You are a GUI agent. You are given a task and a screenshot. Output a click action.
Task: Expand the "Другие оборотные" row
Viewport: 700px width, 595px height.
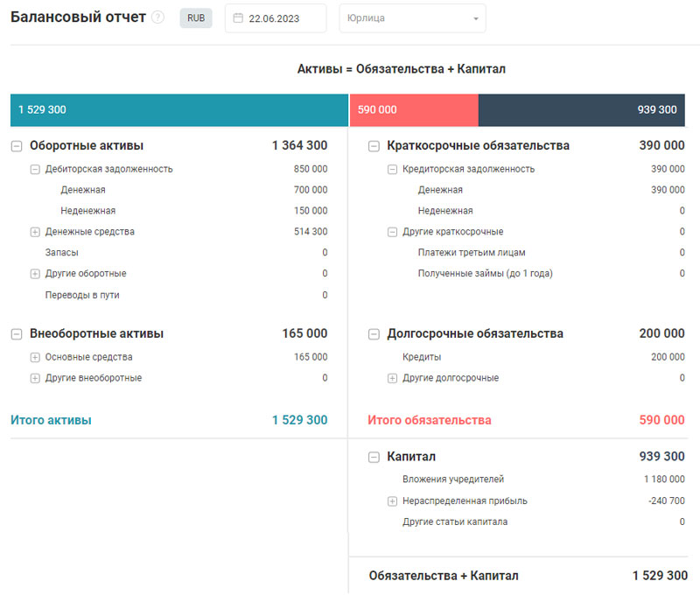point(34,272)
